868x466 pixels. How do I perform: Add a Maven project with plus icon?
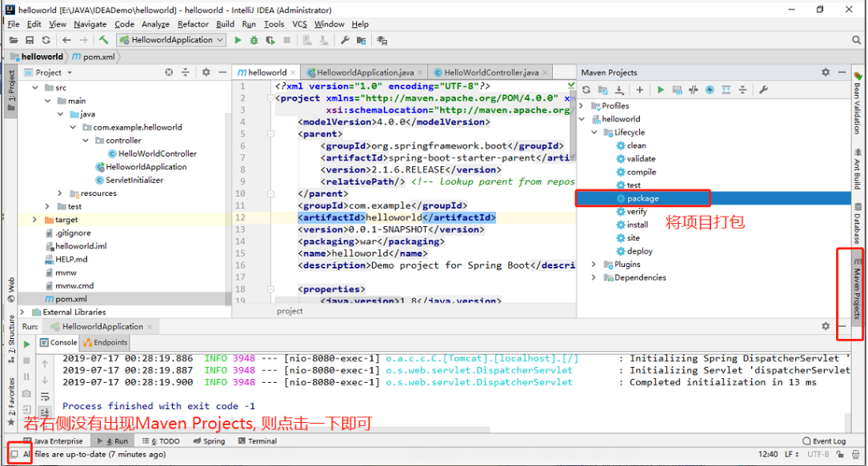(x=639, y=90)
